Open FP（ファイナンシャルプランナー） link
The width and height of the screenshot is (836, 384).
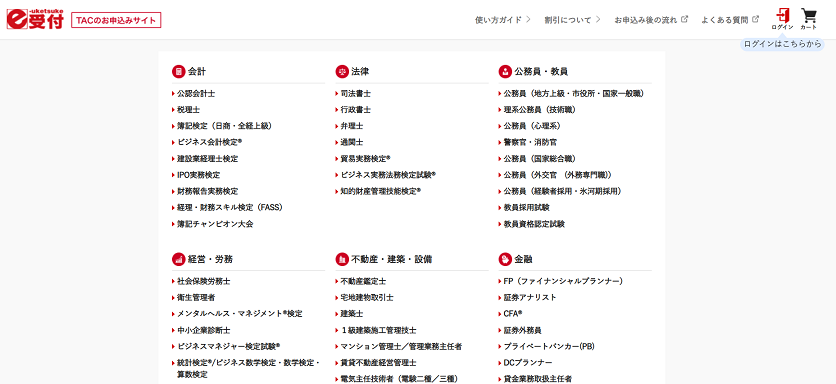(x=564, y=281)
